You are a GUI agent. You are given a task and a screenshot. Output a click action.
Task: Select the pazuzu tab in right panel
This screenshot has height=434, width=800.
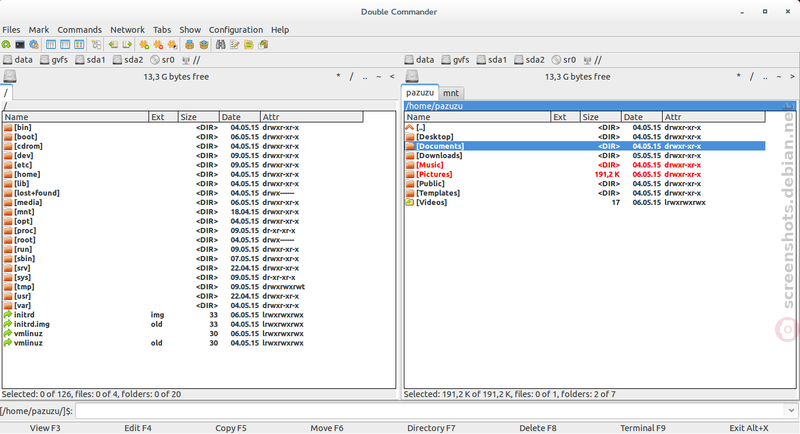pos(420,92)
